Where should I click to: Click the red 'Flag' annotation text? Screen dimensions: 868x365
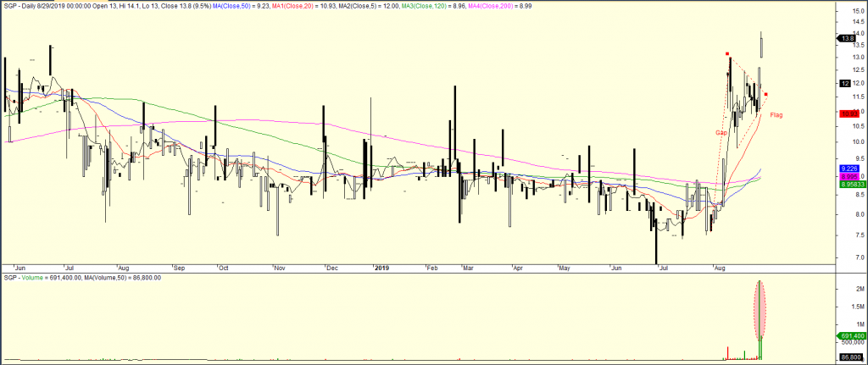click(x=776, y=114)
